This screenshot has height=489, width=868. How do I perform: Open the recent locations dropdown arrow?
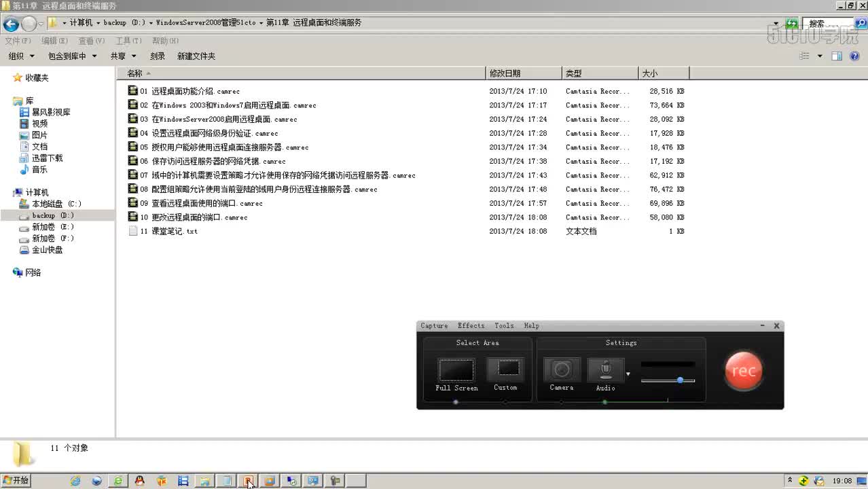click(41, 24)
